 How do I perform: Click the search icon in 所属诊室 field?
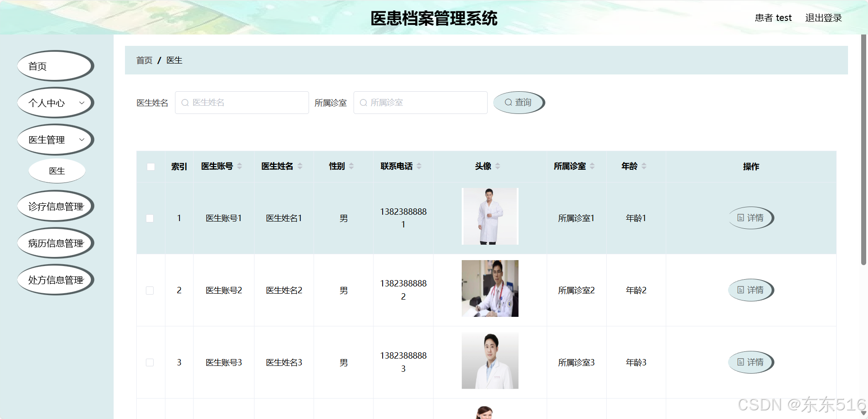(363, 103)
